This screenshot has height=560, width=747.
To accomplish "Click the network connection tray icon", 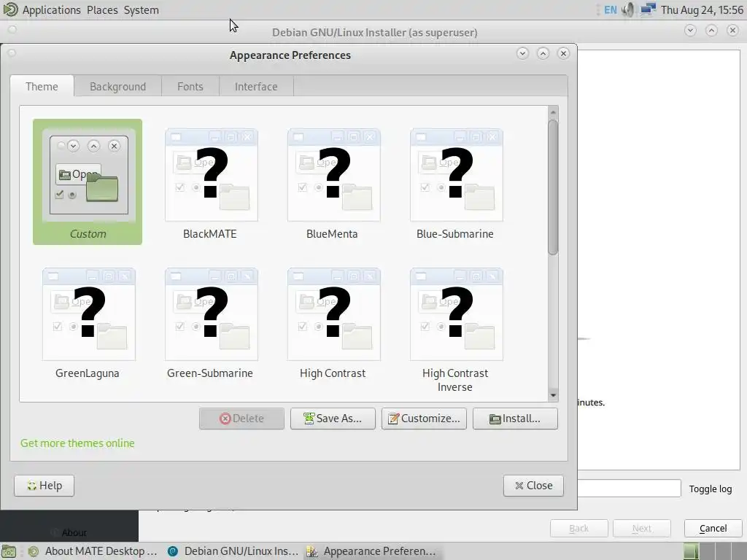I will coord(648,10).
